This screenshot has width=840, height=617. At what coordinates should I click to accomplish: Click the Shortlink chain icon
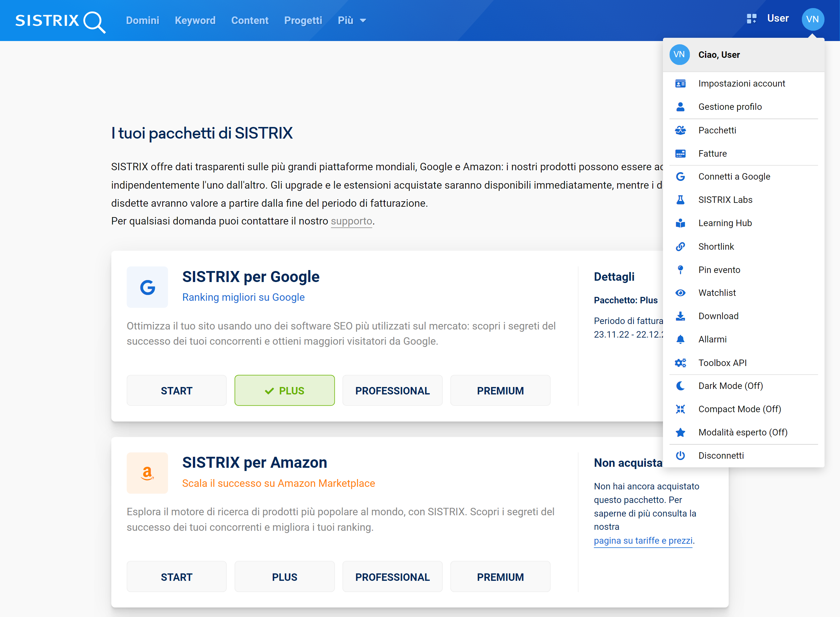click(x=680, y=246)
